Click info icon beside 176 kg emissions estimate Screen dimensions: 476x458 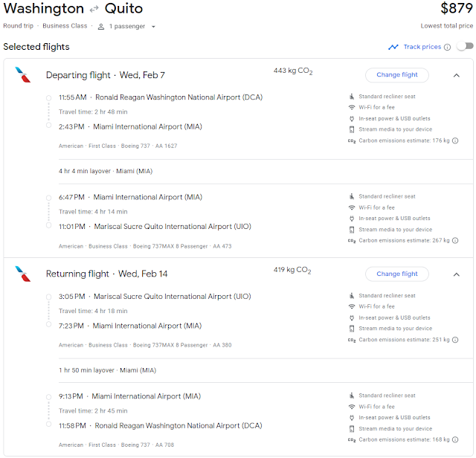(x=455, y=141)
